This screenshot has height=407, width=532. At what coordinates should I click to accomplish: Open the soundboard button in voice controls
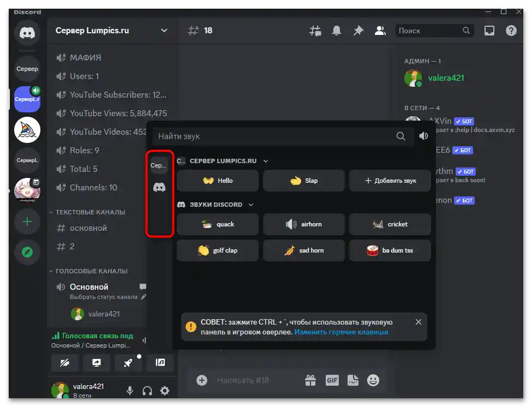[160, 363]
